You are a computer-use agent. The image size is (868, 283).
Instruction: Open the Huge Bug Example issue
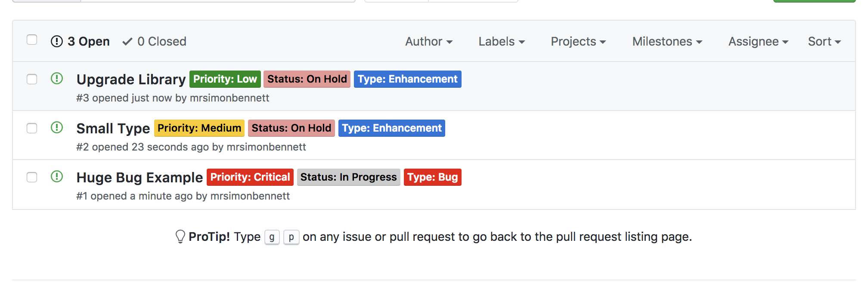pyautogui.click(x=139, y=177)
